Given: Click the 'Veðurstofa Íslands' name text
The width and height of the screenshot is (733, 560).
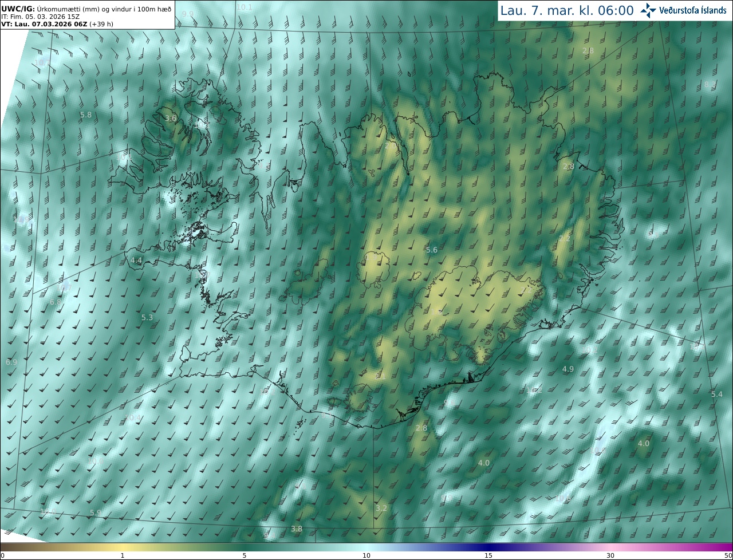Looking at the screenshot, I should coord(693,10).
